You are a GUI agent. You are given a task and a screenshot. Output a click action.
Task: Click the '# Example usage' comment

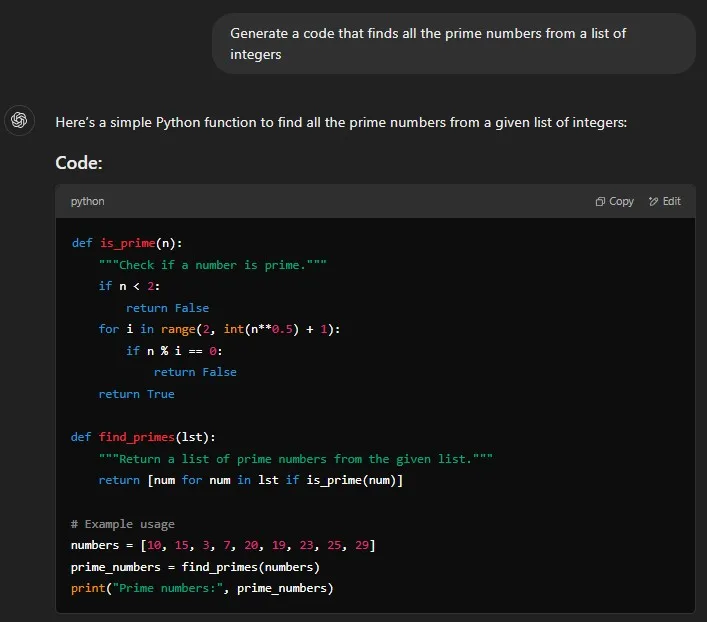[x=123, y=524]
